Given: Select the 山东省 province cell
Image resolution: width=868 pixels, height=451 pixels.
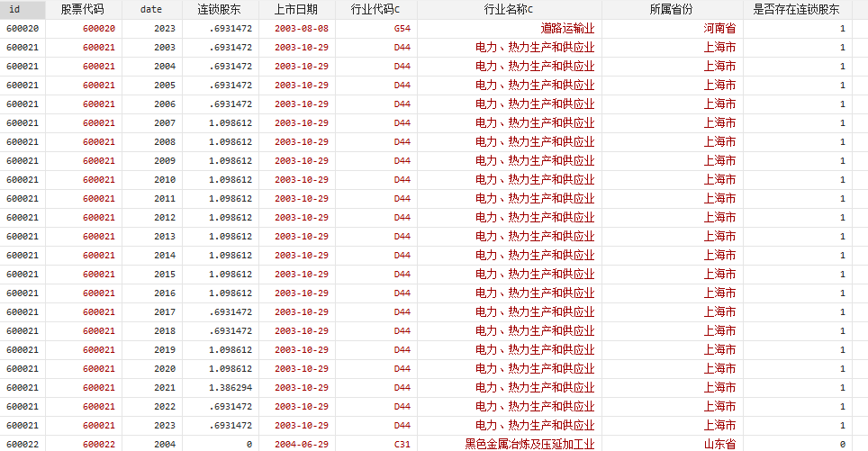Looking at the screenshot, I should click(719, 444).
